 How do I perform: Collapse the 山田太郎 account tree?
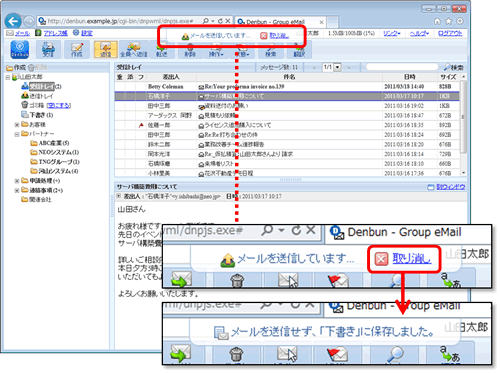pyautogui.click(x=8, y=77)
